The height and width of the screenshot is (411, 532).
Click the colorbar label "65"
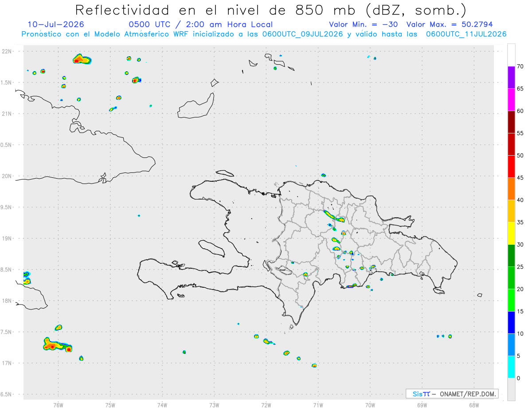click(520, 89)
